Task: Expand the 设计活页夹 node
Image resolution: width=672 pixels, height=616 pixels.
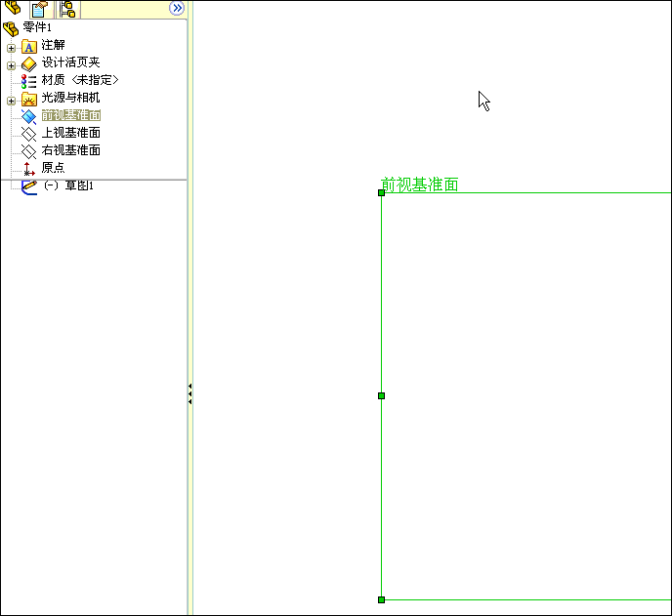Action: point(11,65)
